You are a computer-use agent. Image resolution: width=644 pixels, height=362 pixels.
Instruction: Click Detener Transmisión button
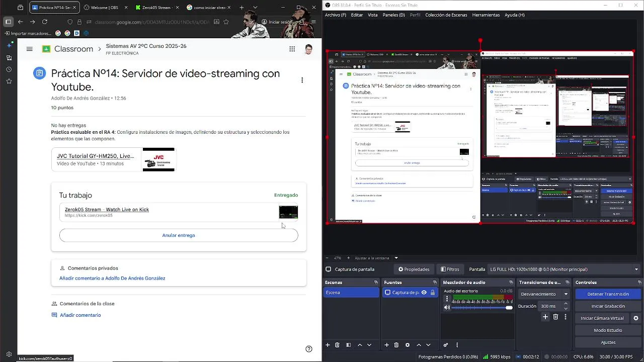pos(608,294)
